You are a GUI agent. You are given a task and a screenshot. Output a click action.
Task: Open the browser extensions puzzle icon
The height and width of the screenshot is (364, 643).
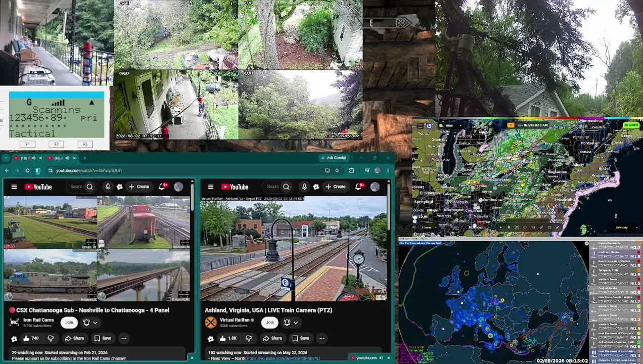(x=351, y=170)
